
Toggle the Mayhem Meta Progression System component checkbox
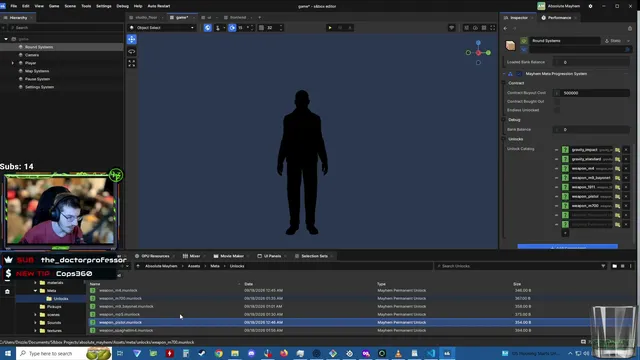(519, 74)
